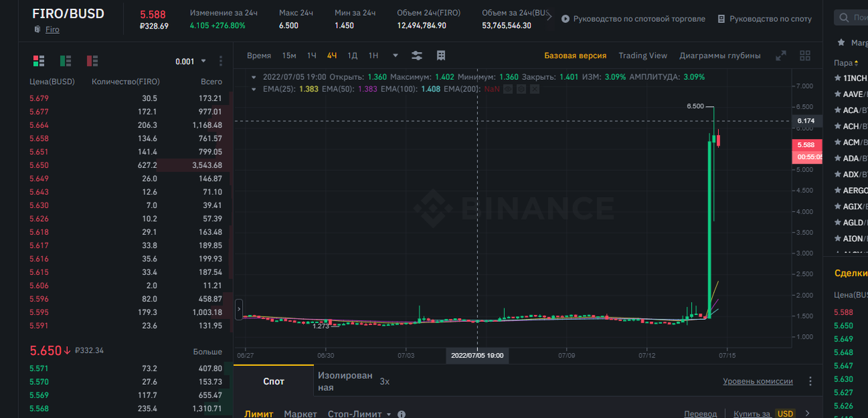Hide EMA indicator with eye icon
The height and width of the screenshot is (418, 868).
(507, 89)
